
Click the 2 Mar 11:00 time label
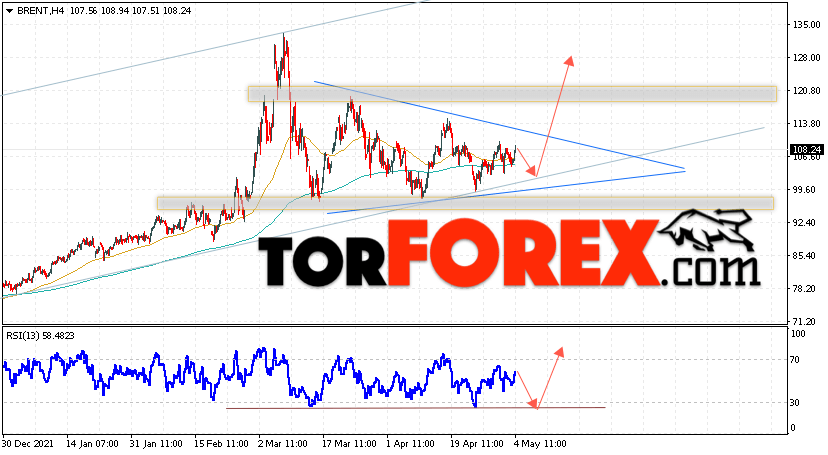284,443
